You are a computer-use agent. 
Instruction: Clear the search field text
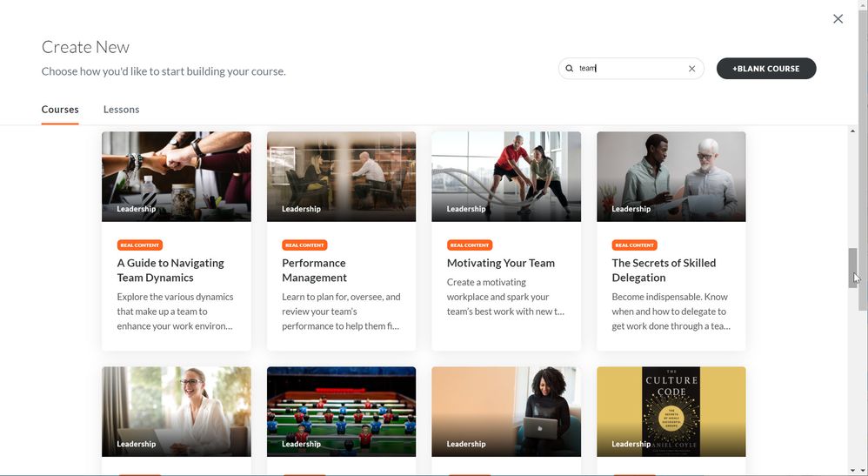point(692,69)
